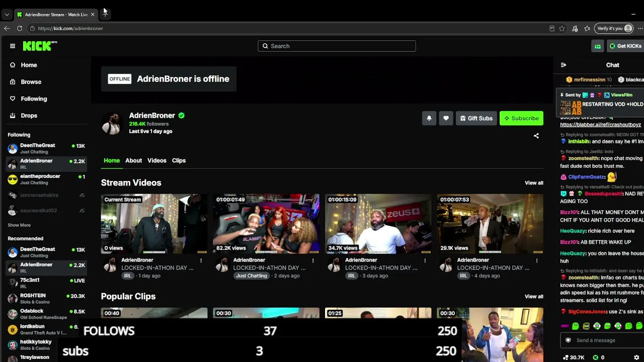Bookmark this page with the star icon
This screenshot has height=362, width=644.
(x=562, y=29)
